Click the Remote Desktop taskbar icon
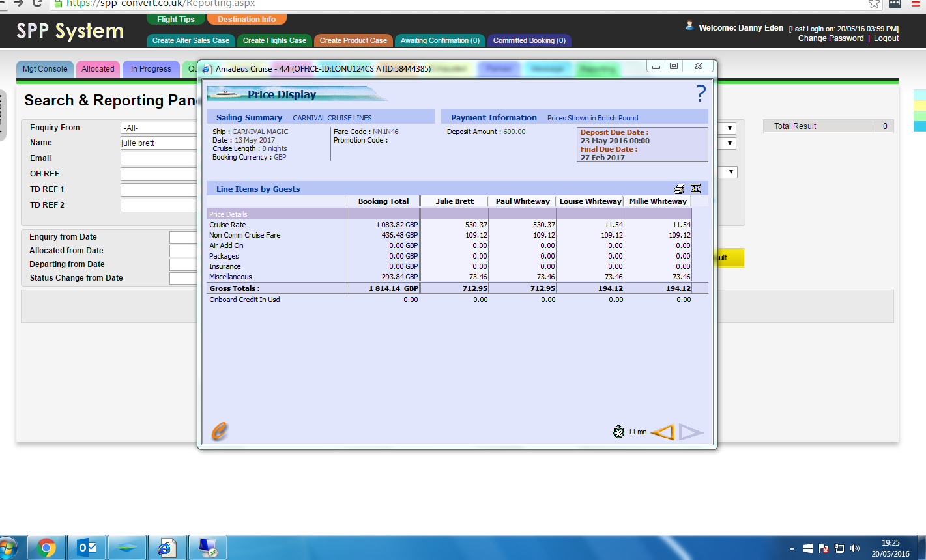The width and height of the screenshot is (926, 560). tap(208, 548)
